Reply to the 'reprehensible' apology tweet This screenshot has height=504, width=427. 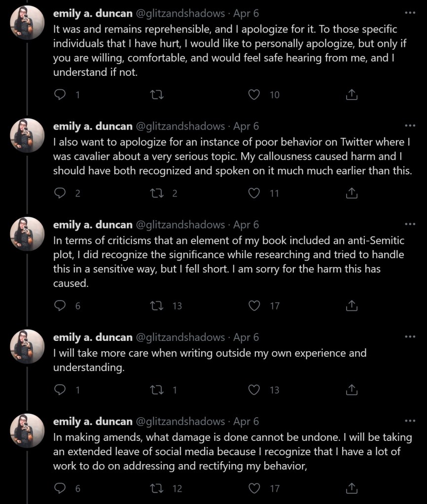click(59, 95)
